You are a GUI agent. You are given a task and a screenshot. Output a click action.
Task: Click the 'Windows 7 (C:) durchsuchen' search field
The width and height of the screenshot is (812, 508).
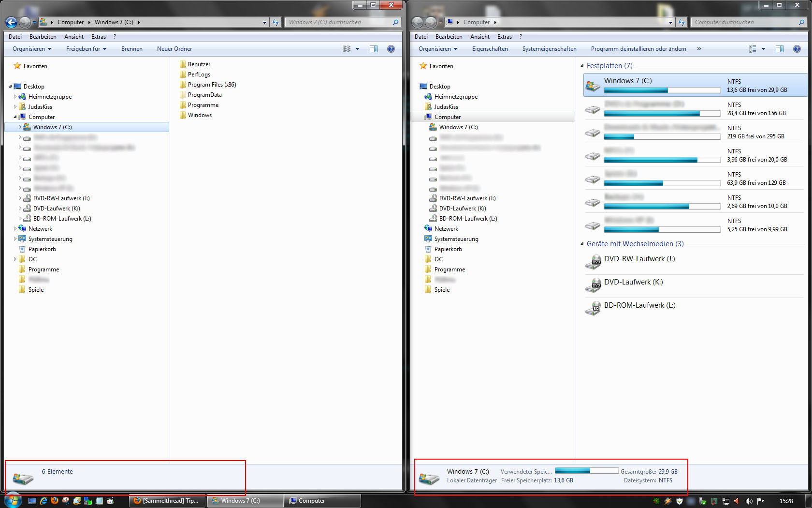(x=343, y=22)
